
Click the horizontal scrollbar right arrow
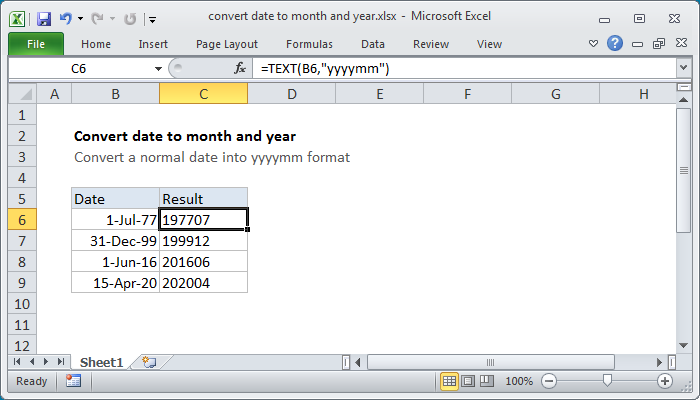click(x=659, y=362)
